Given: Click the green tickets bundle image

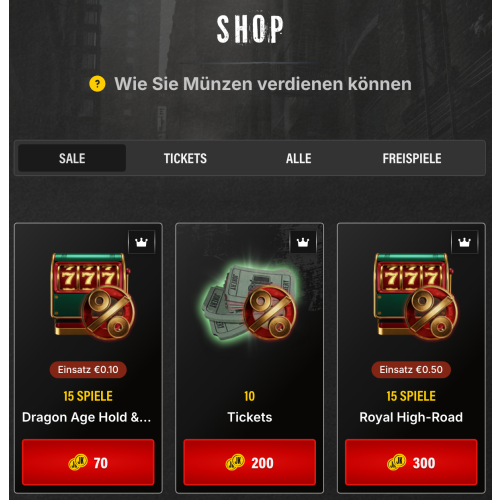Looking at the screenshot, I should click(x=249, y=302).
